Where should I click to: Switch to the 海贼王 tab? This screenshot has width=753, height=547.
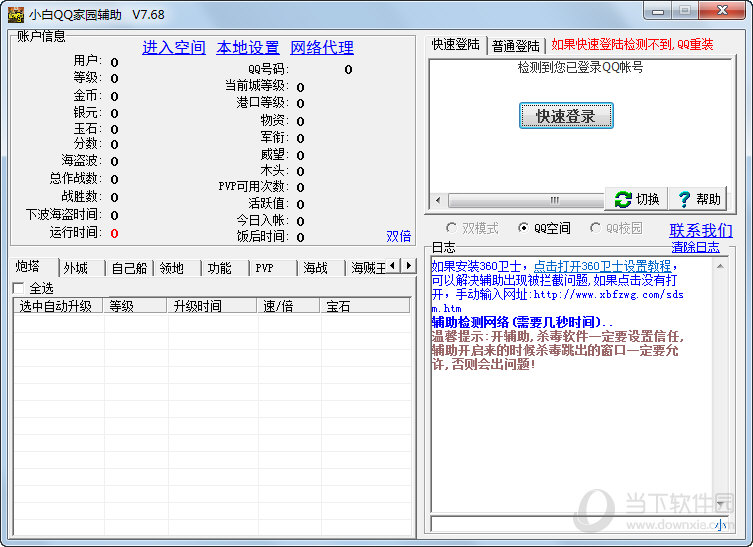367,268
